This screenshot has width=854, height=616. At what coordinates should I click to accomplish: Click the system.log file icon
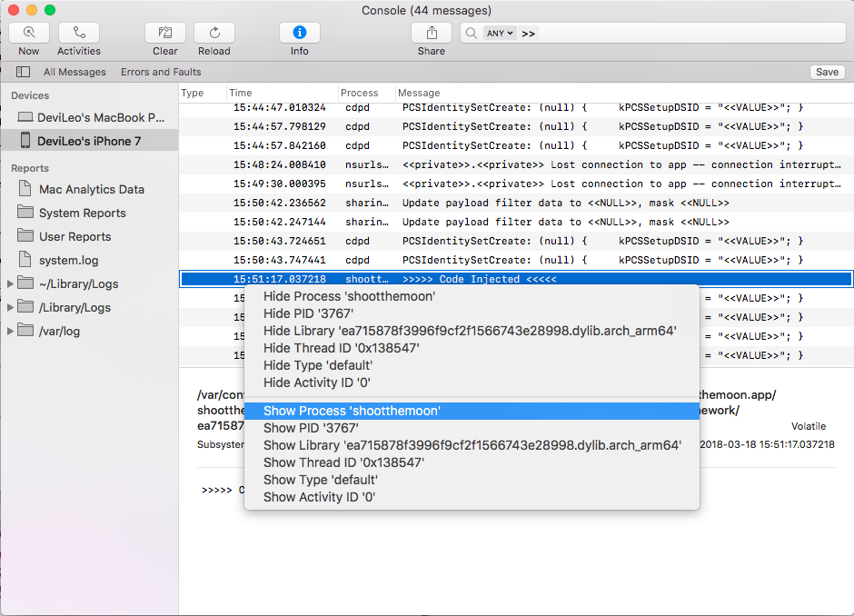pos(25,259)
